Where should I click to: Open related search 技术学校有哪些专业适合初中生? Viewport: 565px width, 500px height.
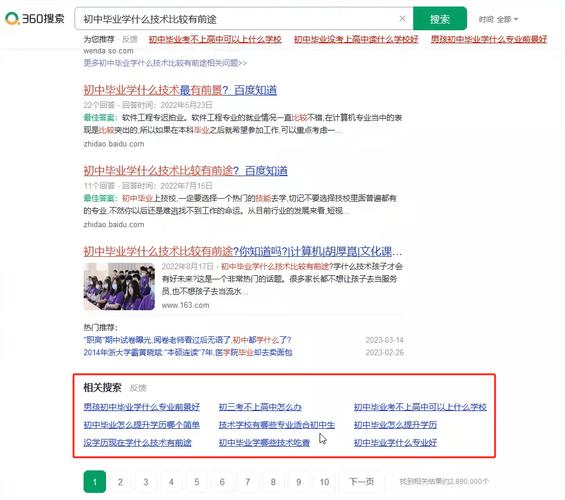tap(277, 425)
